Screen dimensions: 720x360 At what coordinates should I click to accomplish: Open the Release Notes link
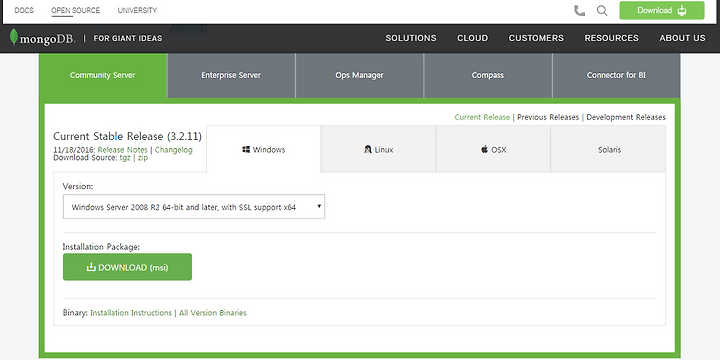pos(123,150)
